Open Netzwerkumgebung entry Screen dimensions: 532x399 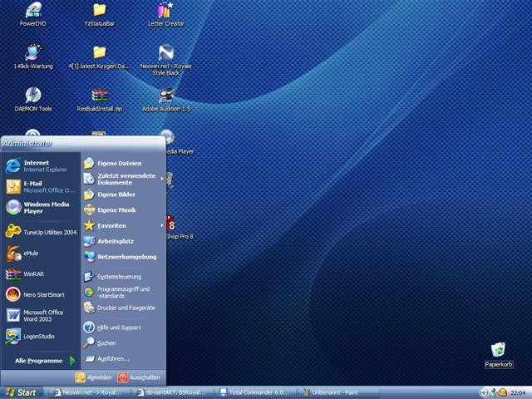pos(124,257)
